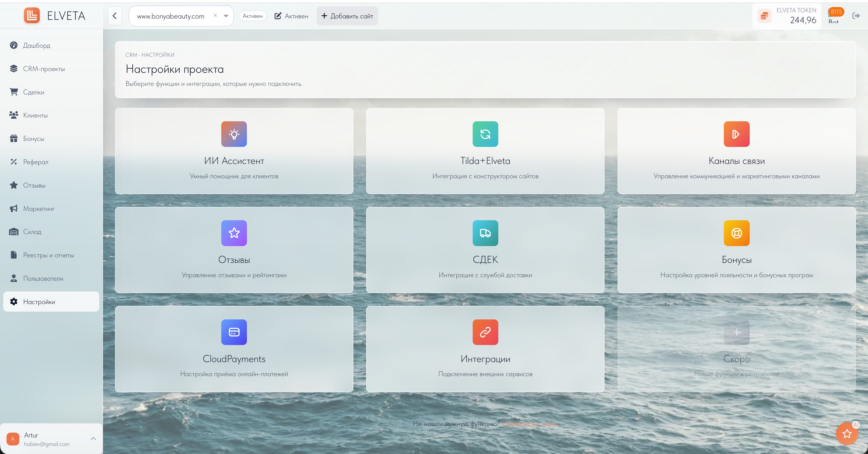
Task: Expand the site selector dropdown arrow
Action: [x=226, y=16]
